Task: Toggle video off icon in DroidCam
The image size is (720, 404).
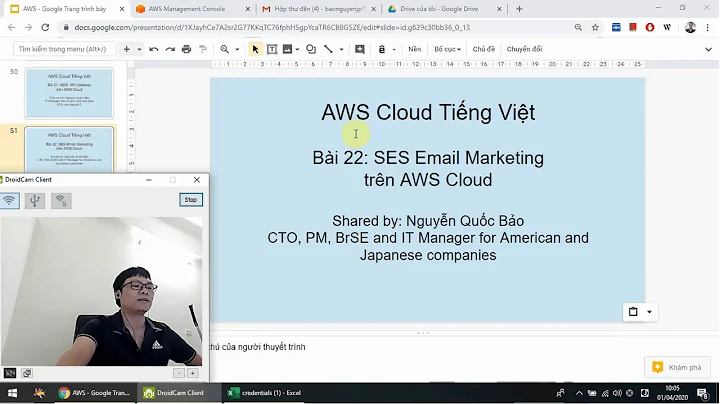Action: tap(10, 373)
